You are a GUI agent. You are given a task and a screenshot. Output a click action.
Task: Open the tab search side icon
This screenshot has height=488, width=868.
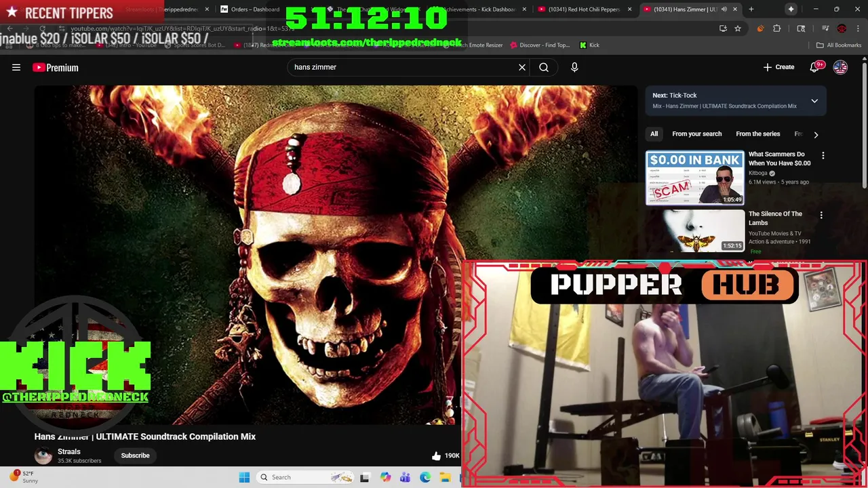801,28
